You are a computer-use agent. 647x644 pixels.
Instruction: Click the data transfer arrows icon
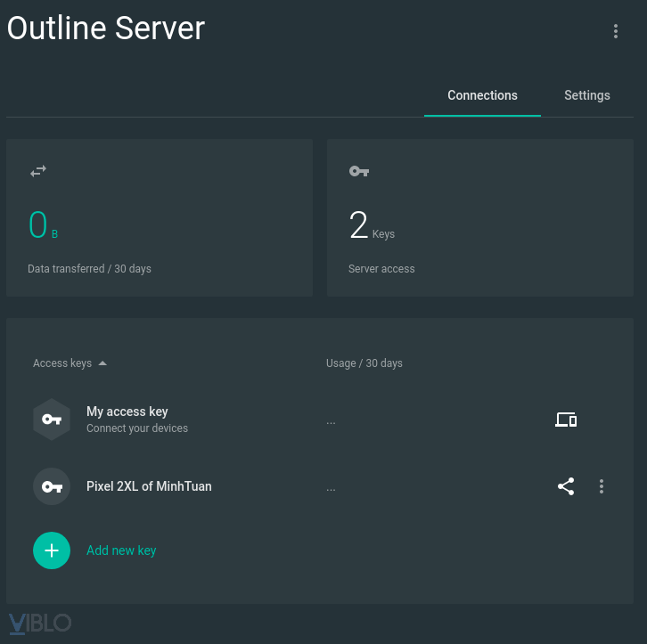click(38, 171)
